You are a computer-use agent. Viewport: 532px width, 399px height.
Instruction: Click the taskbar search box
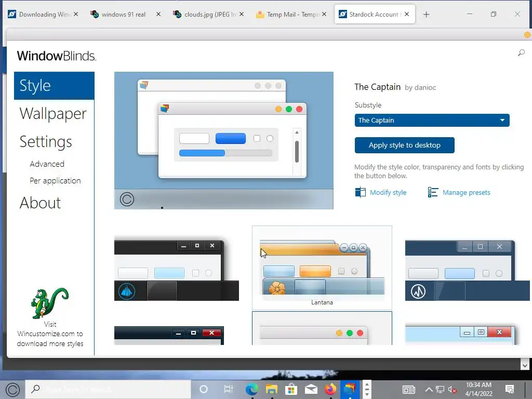tap(108, 389)
